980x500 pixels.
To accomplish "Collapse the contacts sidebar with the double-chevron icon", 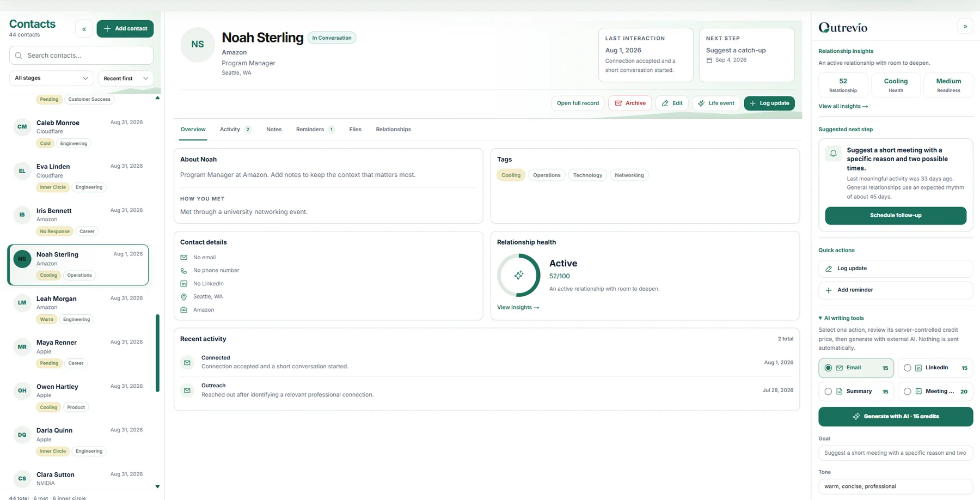I will pyautogui.click(x=84, y=29).
